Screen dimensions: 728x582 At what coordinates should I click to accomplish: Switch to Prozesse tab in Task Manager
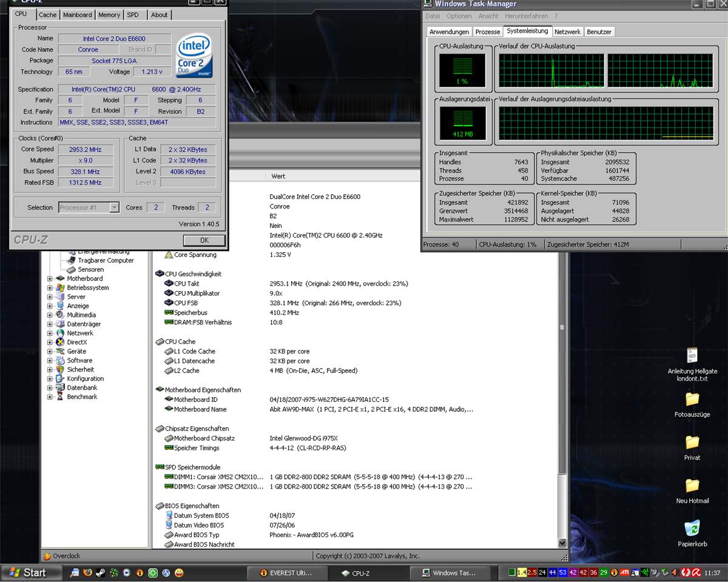pos(488,32)
